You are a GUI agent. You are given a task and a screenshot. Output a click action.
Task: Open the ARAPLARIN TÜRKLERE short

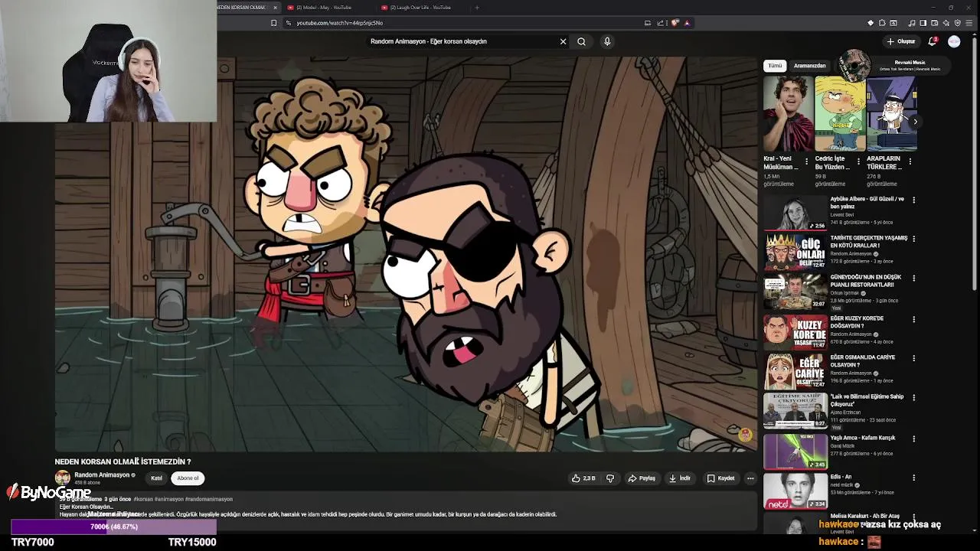point(891,113)
